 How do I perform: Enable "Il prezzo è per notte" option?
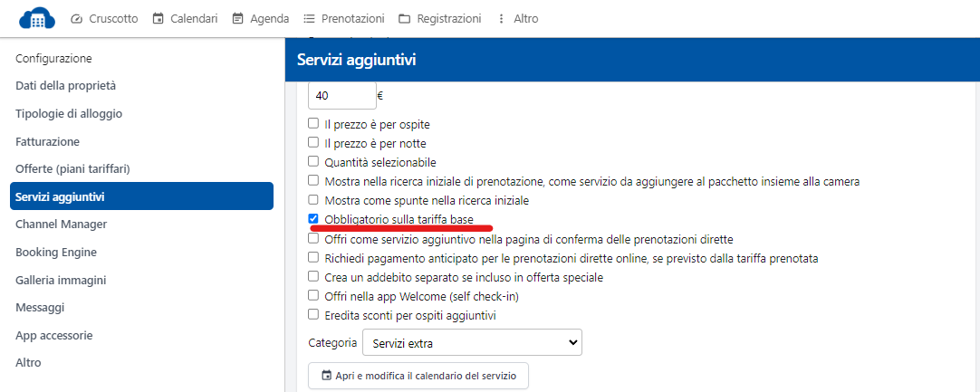click(313, 143)
